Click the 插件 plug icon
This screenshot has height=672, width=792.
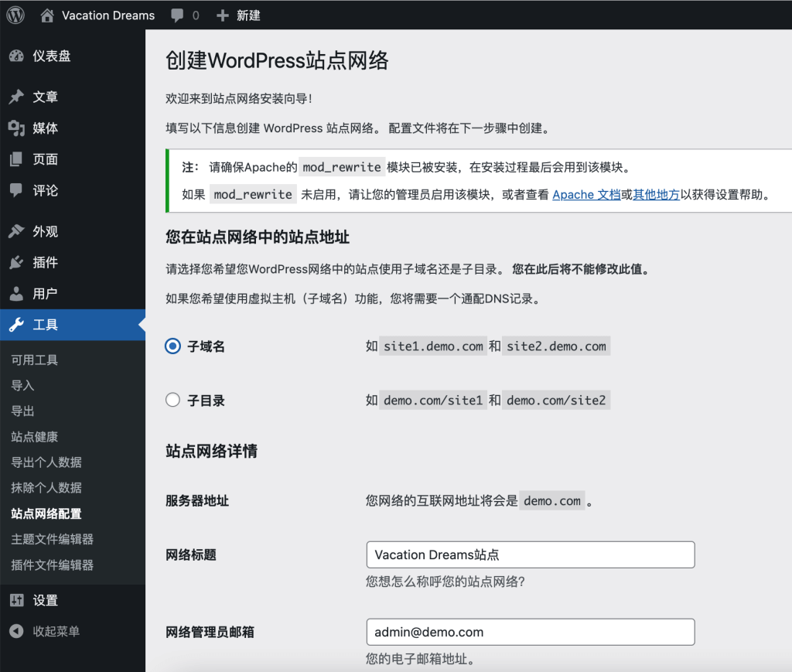pyautogui.click(x=16, y=263)
